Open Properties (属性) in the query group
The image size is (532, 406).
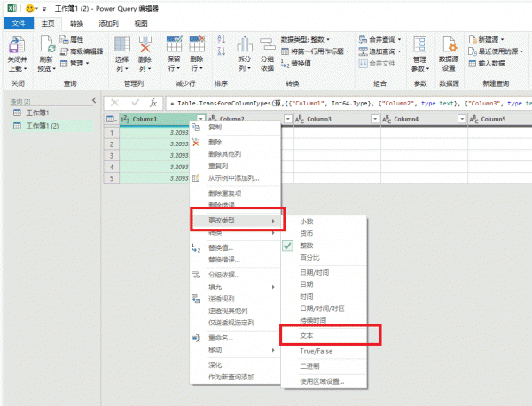click(73, 40)
